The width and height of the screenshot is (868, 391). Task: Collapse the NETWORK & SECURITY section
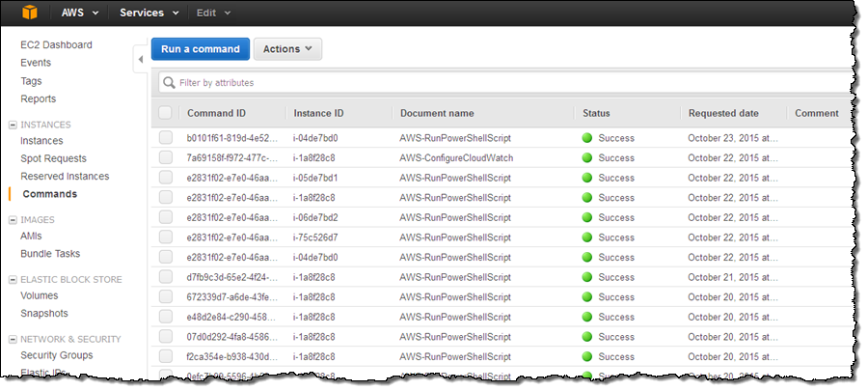[13, 340]
